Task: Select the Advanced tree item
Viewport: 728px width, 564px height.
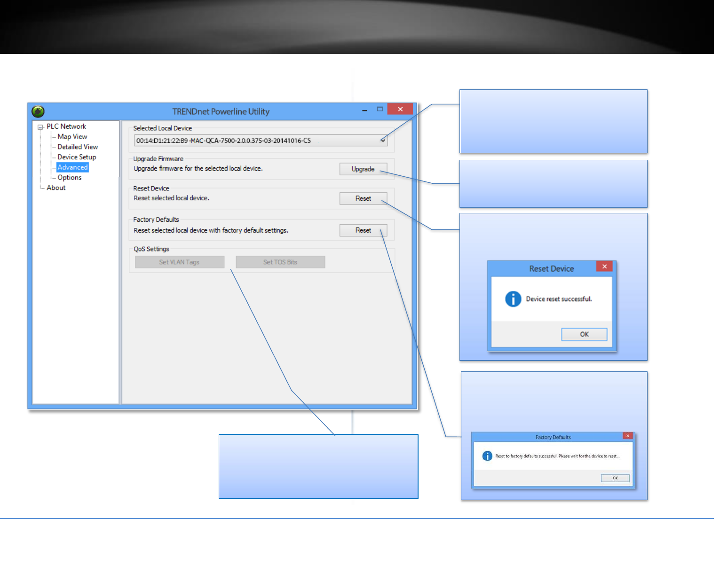Action: click(x=72, y=167)
